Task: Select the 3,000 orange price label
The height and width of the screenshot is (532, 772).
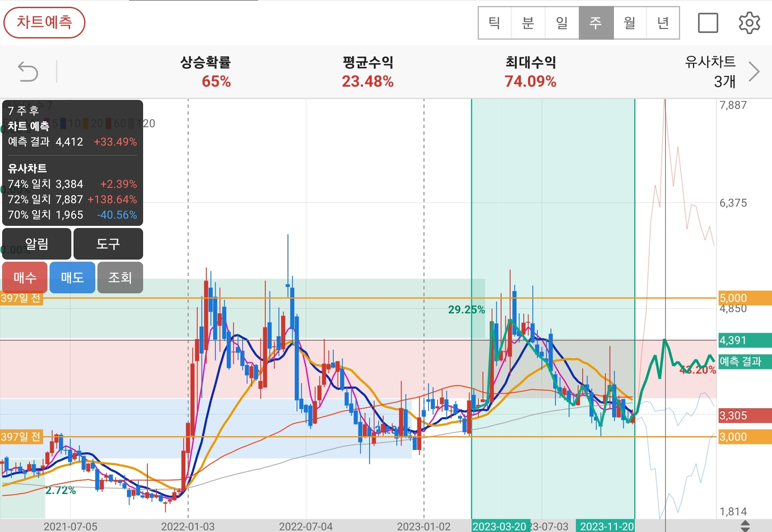Action: (x=745, y=437)
